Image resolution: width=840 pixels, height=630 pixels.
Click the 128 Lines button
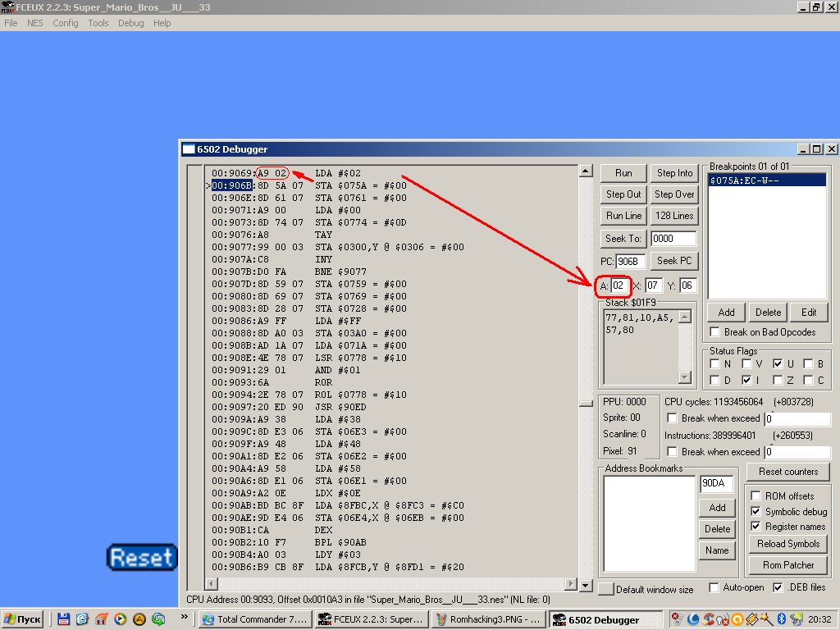point(674,216)
